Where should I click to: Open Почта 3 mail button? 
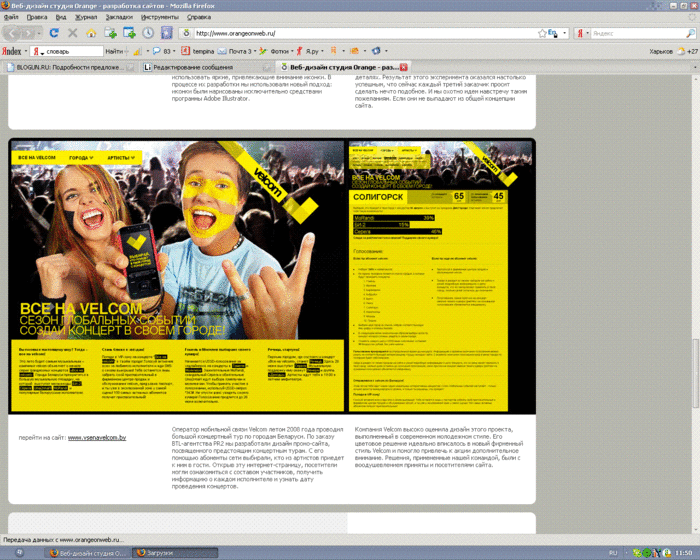tap(234, 51)
